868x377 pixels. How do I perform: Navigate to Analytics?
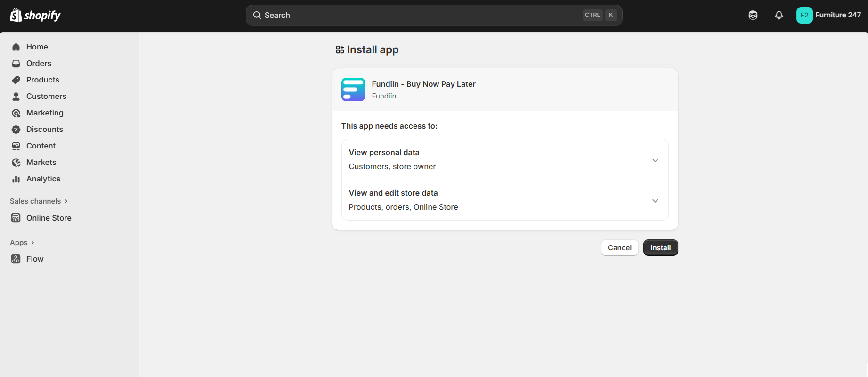pyautogui.click(x=43, y=179)
